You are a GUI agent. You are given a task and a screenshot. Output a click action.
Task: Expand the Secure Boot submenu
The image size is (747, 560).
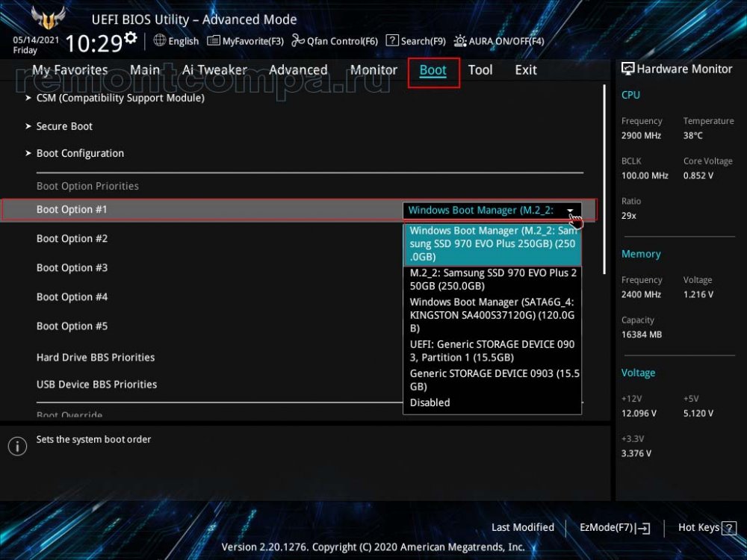point(64,126)
